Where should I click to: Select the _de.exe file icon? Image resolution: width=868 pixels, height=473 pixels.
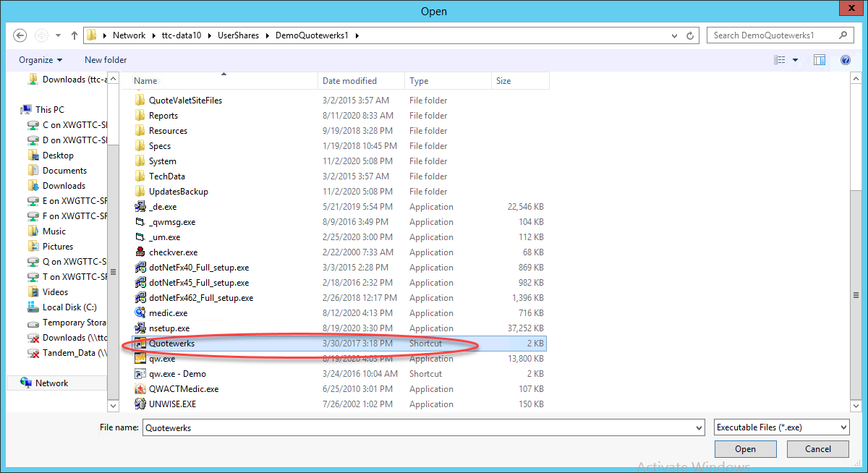click(x=140, y=207)
